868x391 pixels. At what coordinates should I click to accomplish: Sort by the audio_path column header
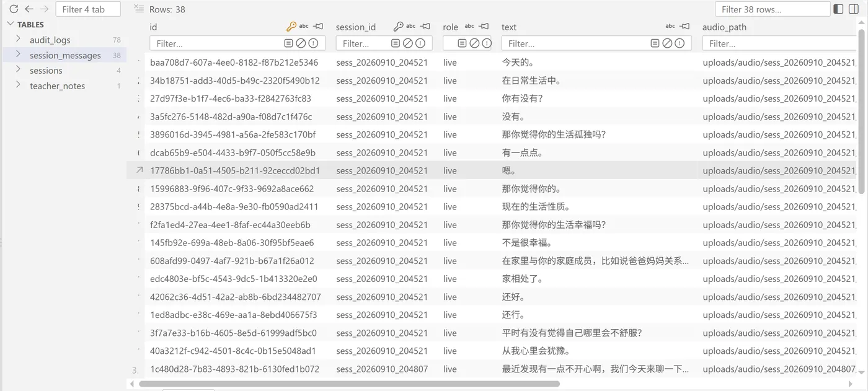click(x=724, y=27)
